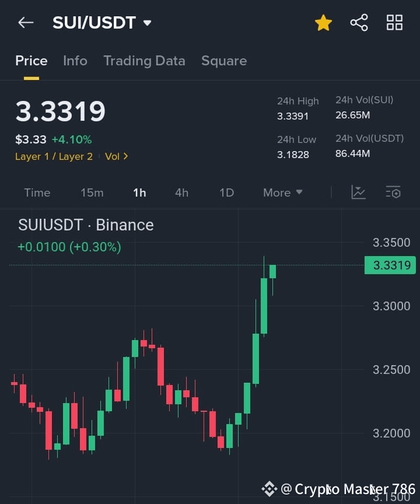The width and height of the screenshot is (420, 504).
Task: Go back using the arrow
Action: [x=24, y=22]
